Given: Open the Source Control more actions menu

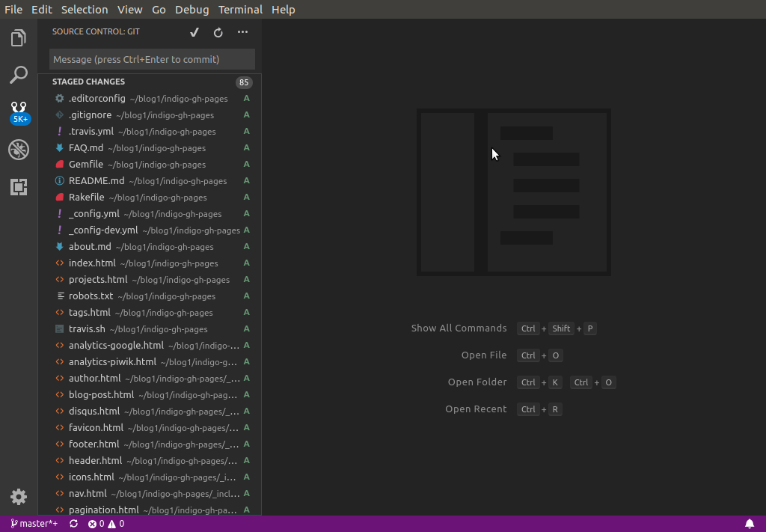Looking at the screenshot, I should pos(242,32).
